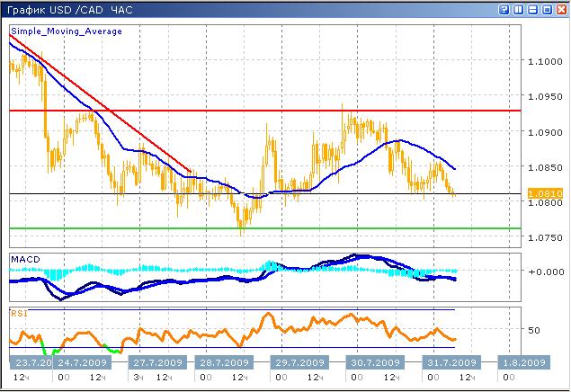Image resolution: width=571 pixels, height=392 pixels.
Task: Close the USD/CAD chart window
Action: point(560,10)
